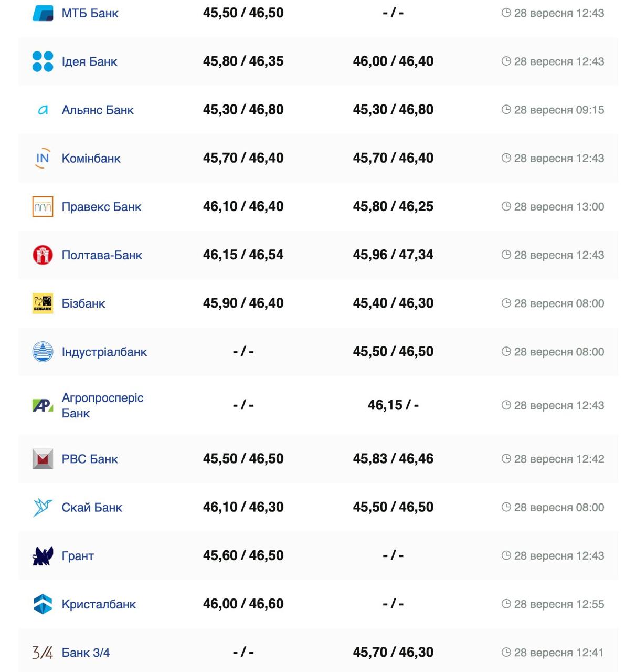Click the Комінбанк IN logo
Screen dimensions: 636x672
click(x=43, y=158)
